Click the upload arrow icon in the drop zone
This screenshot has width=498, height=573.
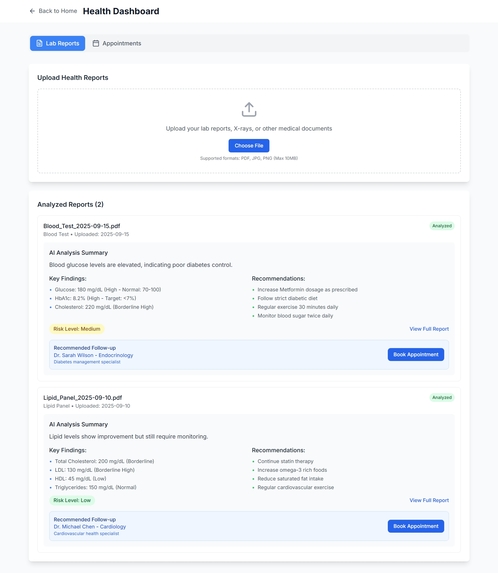(249, 109)
